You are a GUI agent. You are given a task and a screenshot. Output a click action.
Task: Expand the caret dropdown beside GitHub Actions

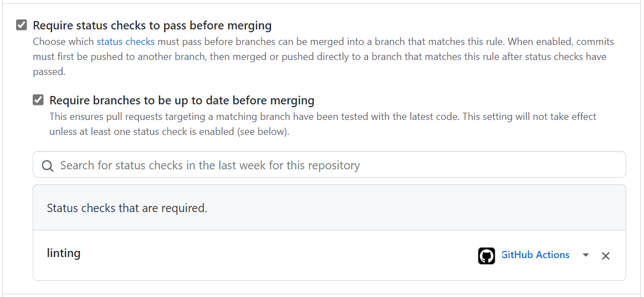[x=585, y=255]
